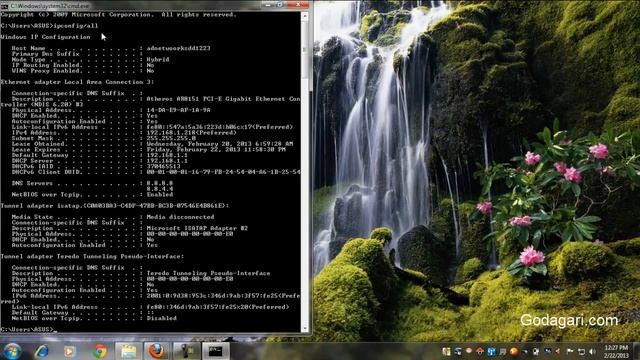Click the cmd.exe title bar system icon
The image size is (640, 360).
[4, 6]
